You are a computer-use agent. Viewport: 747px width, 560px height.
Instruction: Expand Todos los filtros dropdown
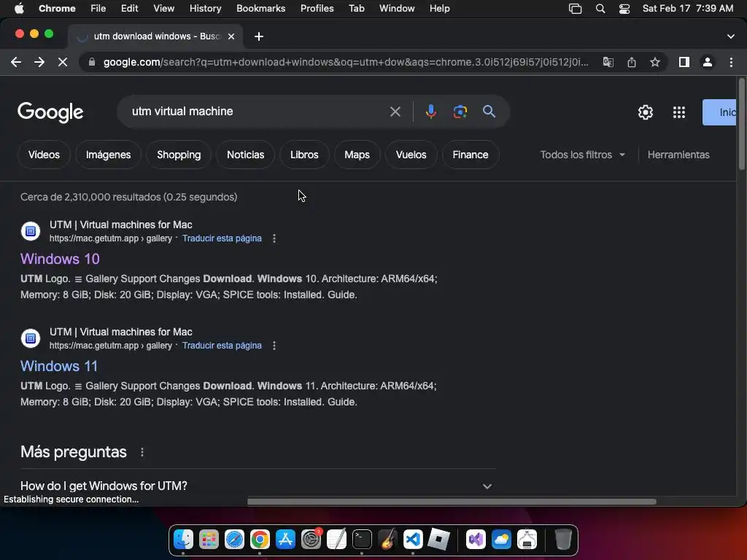pyautogui.click(x=583, y=155)
